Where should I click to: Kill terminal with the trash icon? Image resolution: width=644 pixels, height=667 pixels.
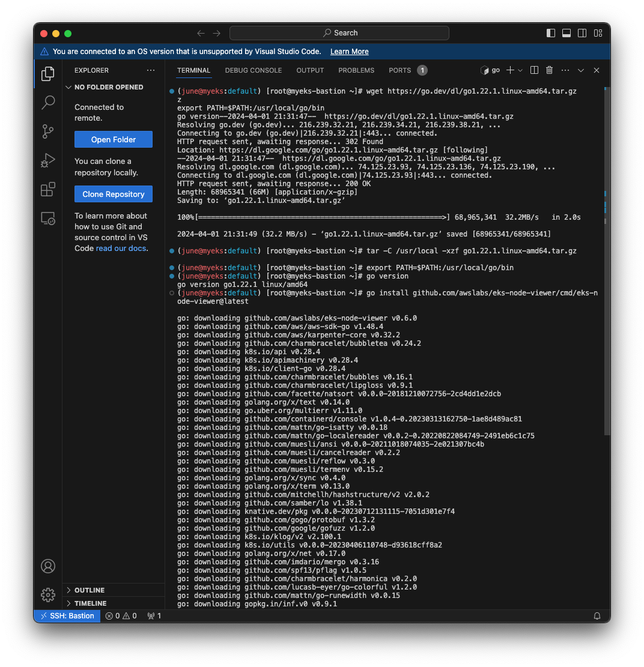550,70
